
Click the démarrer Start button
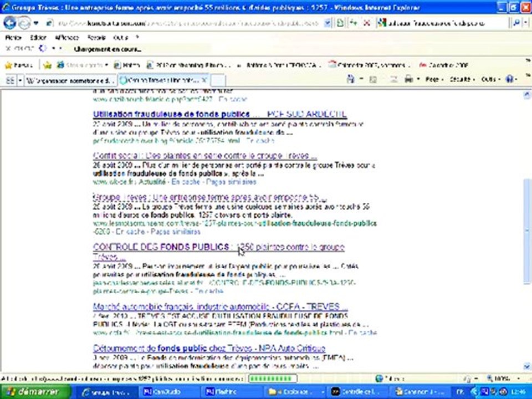coord(35,392)
